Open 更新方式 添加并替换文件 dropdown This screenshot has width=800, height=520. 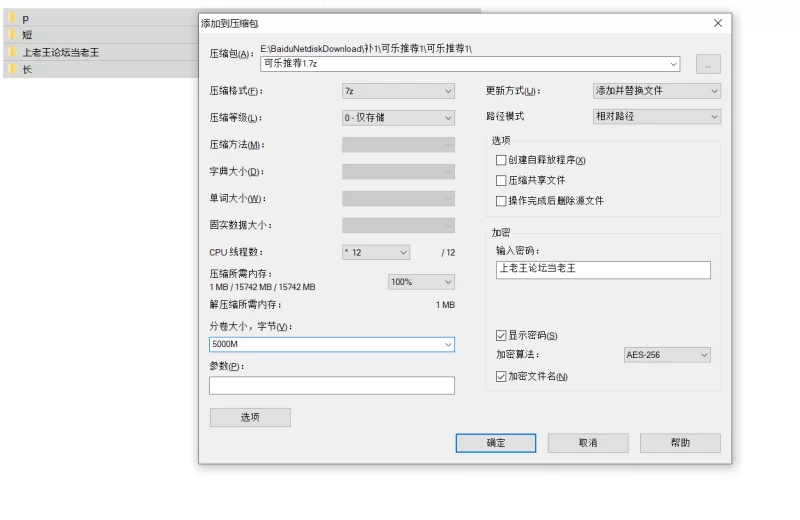pyautogui.click(x=657, y=91)
